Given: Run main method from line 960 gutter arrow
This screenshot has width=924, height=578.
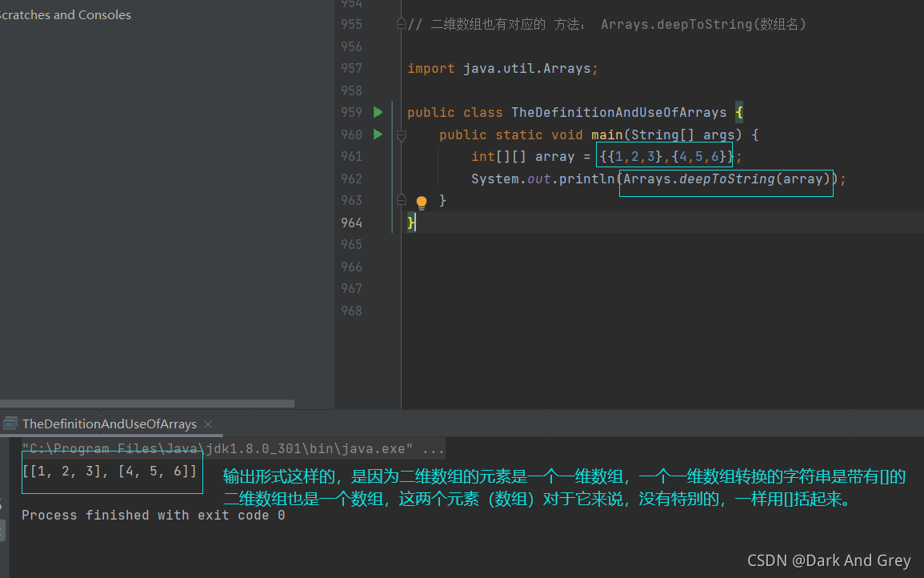Looking at the screenshot, I should (378, 134).
